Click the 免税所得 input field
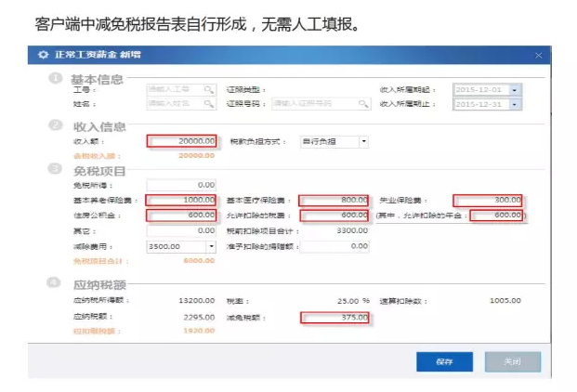577x392 pixels. pyautogui.click(x=182, y=186)
